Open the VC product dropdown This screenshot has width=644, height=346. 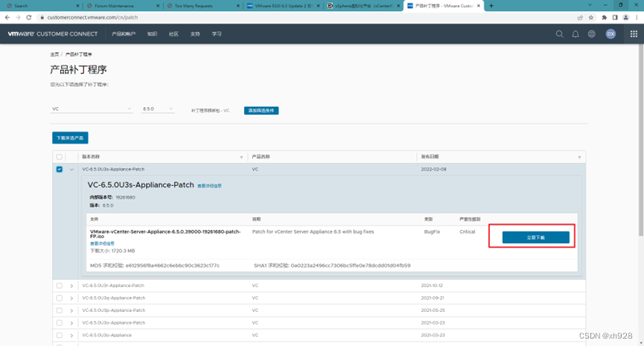click(x=92, y=109)
